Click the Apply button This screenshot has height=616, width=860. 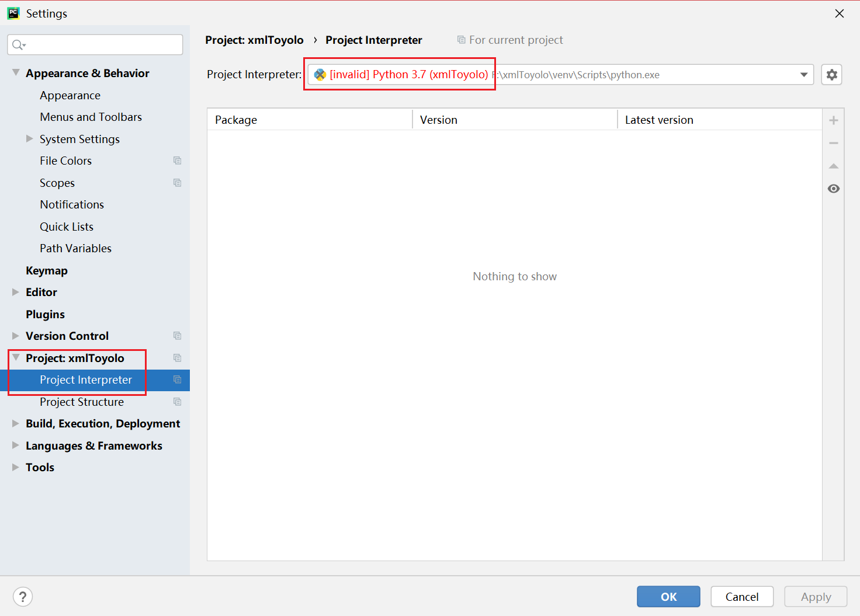tap(816, 596)
